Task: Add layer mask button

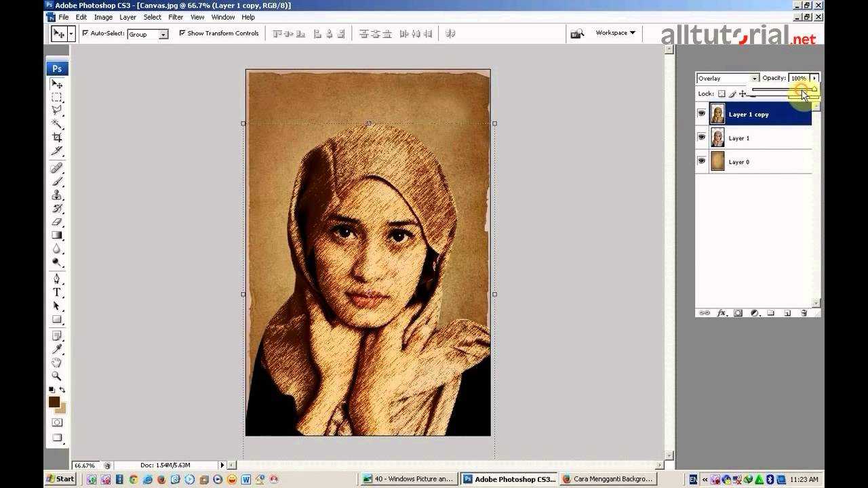Action: tap(738, 313)
